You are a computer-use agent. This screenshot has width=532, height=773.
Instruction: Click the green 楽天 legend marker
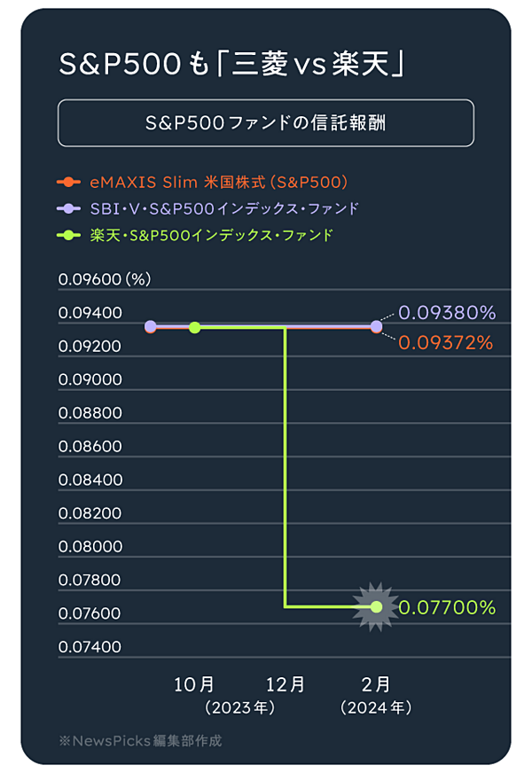[x=68, y=235]
